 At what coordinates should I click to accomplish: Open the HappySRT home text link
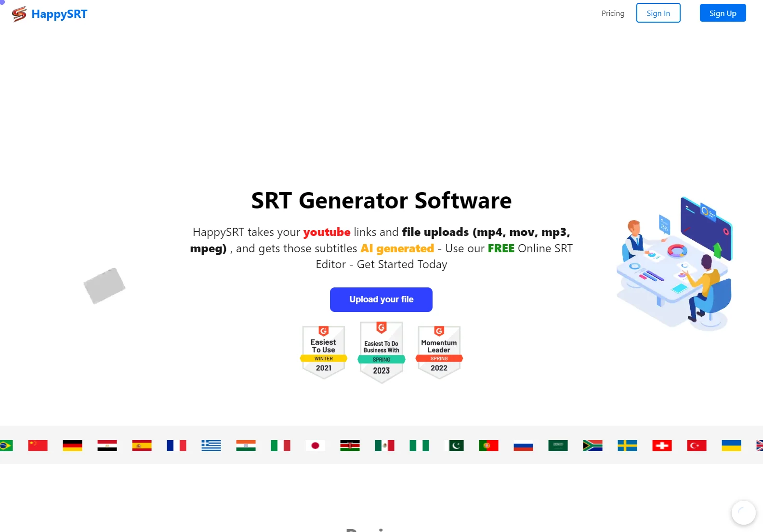pyautogui.click(x=59, y=14)
